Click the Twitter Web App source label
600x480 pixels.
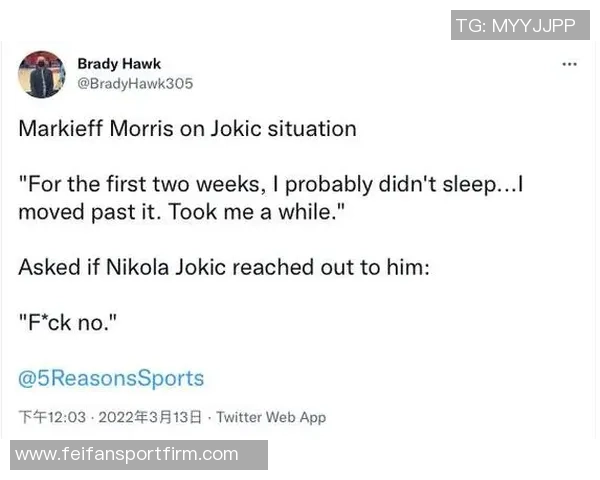pos(271,417)
